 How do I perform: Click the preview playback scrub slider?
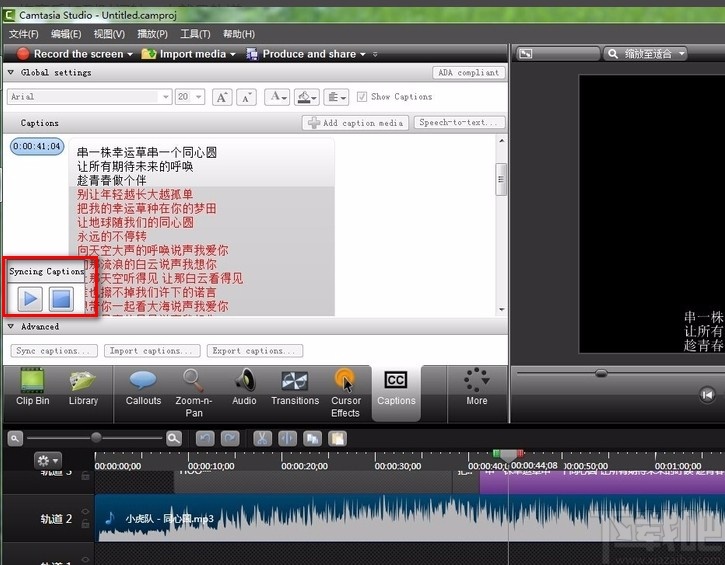(x=601, y=373)
